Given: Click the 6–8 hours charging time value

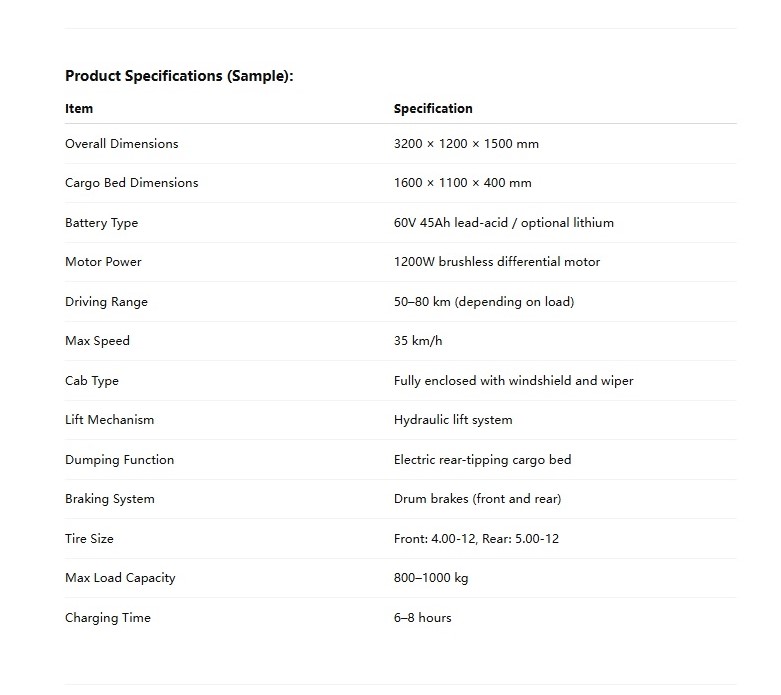Looking at the screenshot, I should [422, 618].
